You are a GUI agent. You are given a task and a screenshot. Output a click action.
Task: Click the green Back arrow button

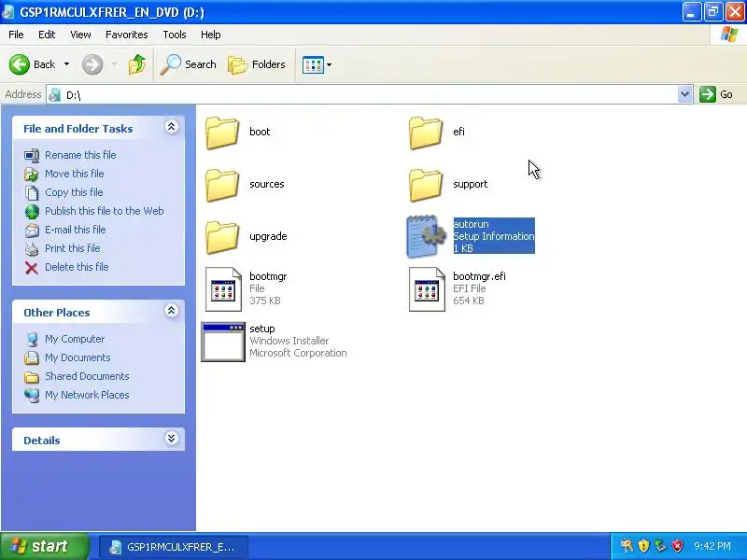(19, 64)
